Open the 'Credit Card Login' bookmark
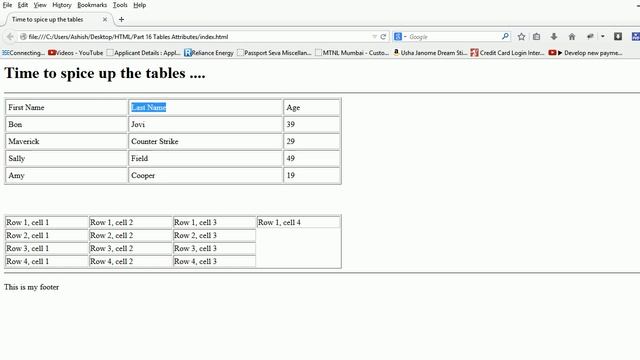The image size is (640, 360). 507,53
